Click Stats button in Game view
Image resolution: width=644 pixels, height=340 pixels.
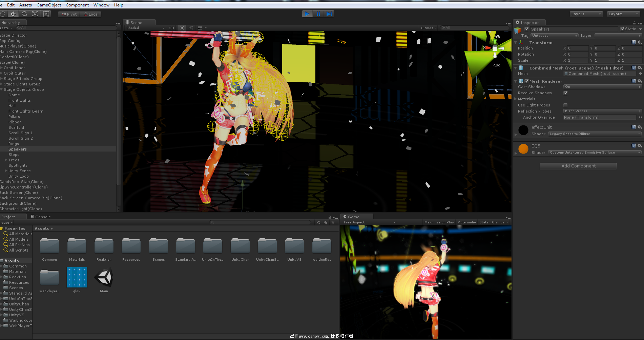coord(484,222)
